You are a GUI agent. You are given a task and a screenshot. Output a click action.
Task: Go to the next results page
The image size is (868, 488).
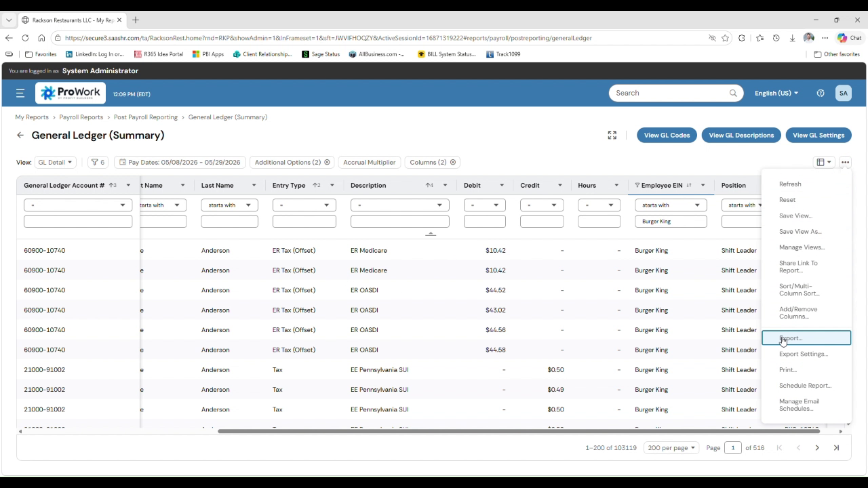pyautogui.click(x=817, y=447)
